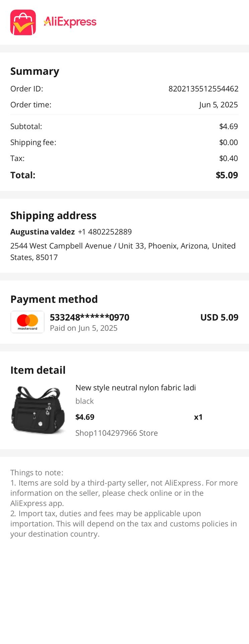
Task: Click the Payment method heading
Action: click(x=54, y=299)
